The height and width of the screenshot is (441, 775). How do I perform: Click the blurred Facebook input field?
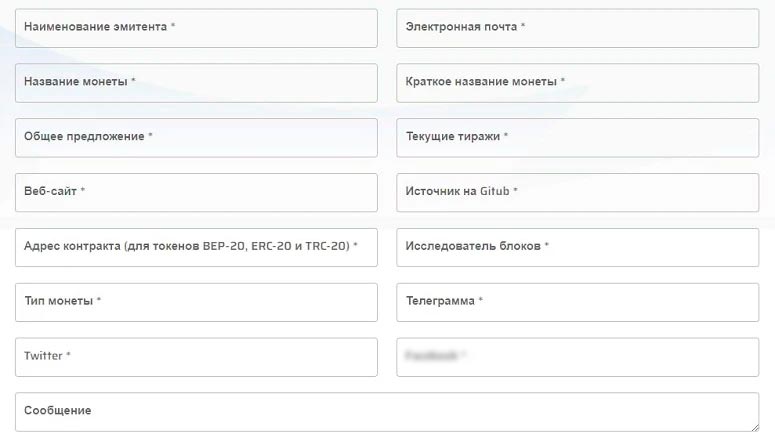pyautogui.click(x=577, y=357)
